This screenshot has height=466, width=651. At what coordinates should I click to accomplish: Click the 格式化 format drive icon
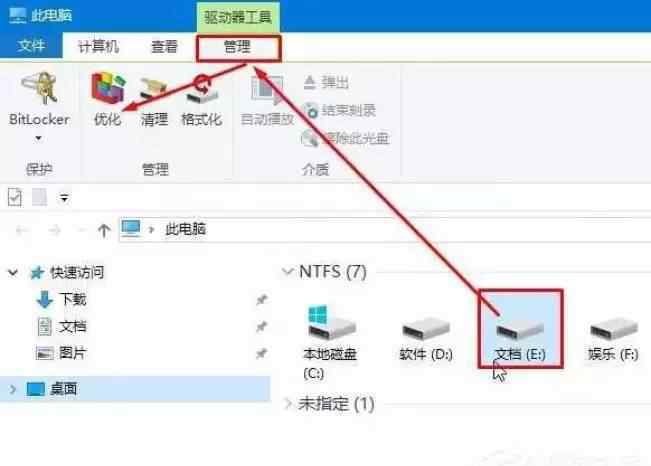coord(201,90)
